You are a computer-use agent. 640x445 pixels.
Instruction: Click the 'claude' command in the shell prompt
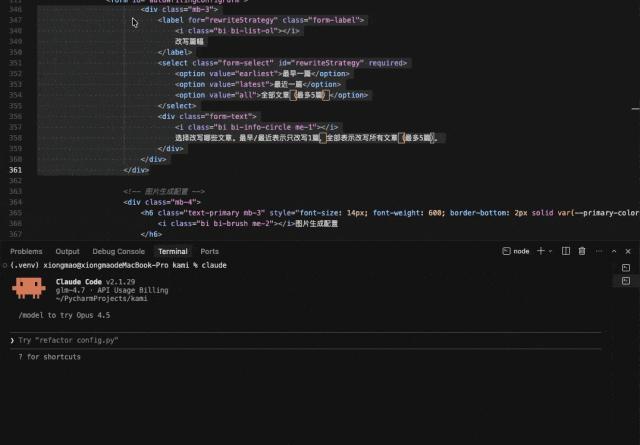(214, 265)
